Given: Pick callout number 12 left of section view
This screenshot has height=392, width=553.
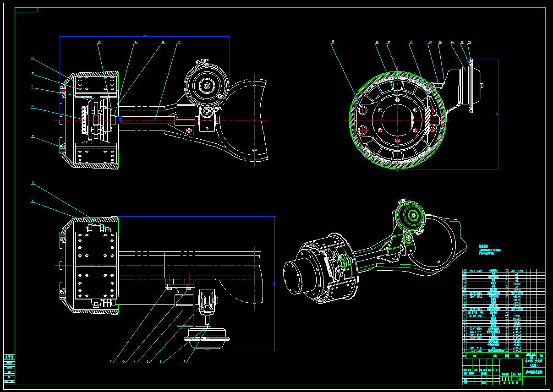Looking at the screenshot, I should click(x=33, y=73).
